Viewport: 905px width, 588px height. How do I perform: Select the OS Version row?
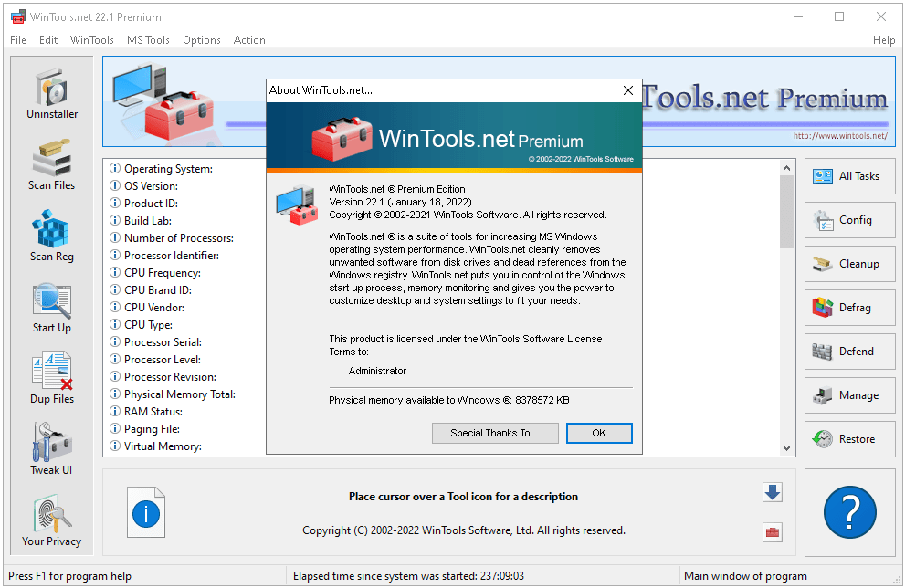tap(144, 186)
